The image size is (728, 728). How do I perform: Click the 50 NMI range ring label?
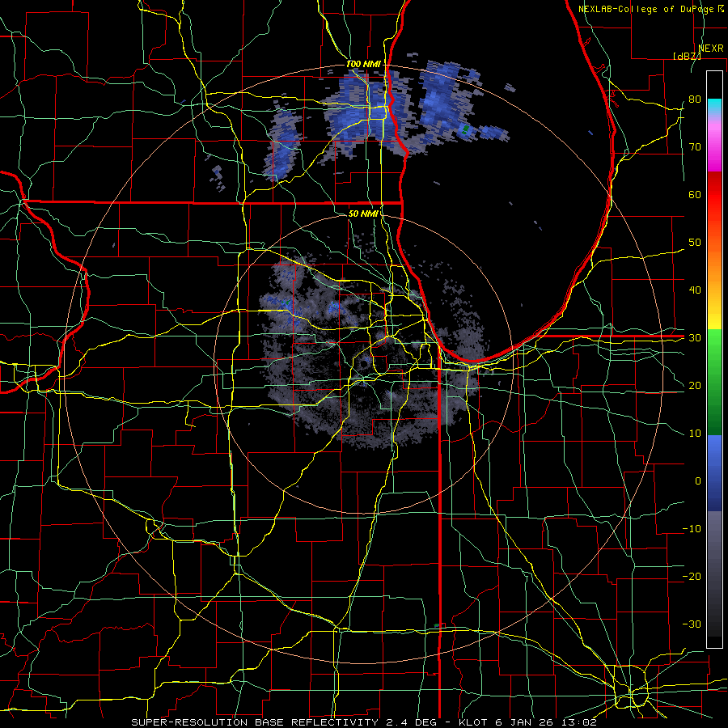tap(363, 214)
